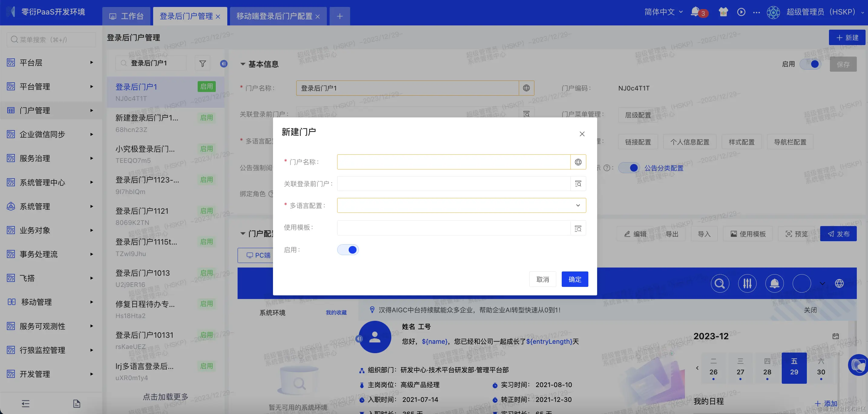The image size is (868, 414).
Task: Collapse sidebar with bottom-left menu fold icon
Action: [x=26, y=403]
